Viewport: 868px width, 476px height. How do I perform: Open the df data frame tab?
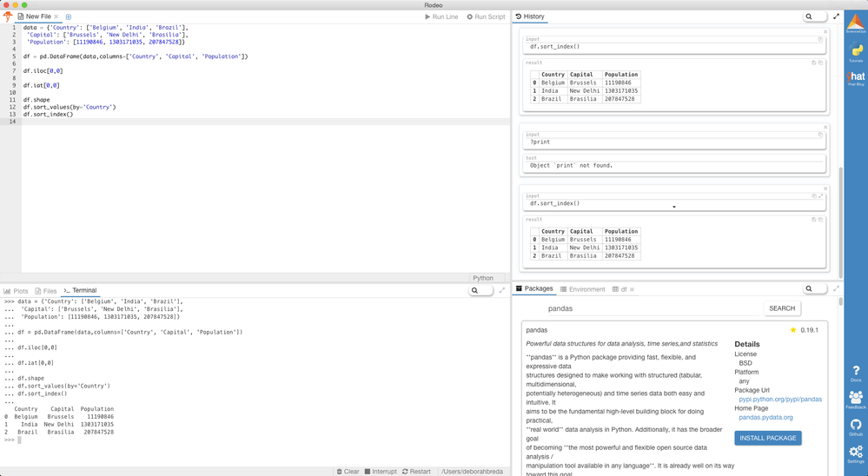coord(620,289)
